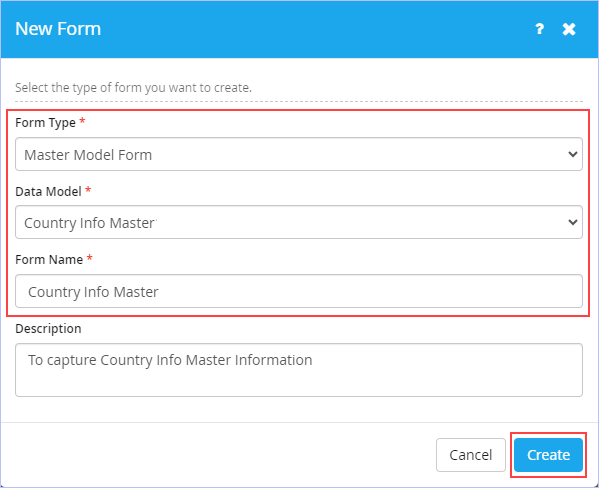Click the red asterisk beside Form Type
The width and height of the screenshot is (599, 488).
[x=82, y=121]
